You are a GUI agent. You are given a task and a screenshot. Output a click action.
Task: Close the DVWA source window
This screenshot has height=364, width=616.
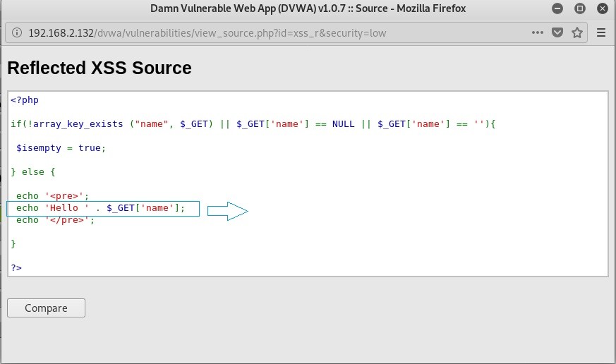point(600,8)
